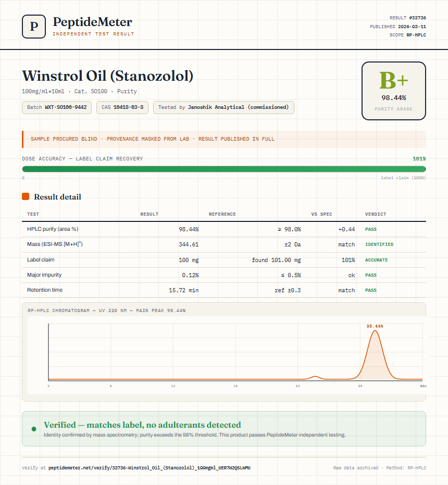448x485 pixels.
Task: Click the CAS 10418-03-8 tag
Action: [122, 107]
